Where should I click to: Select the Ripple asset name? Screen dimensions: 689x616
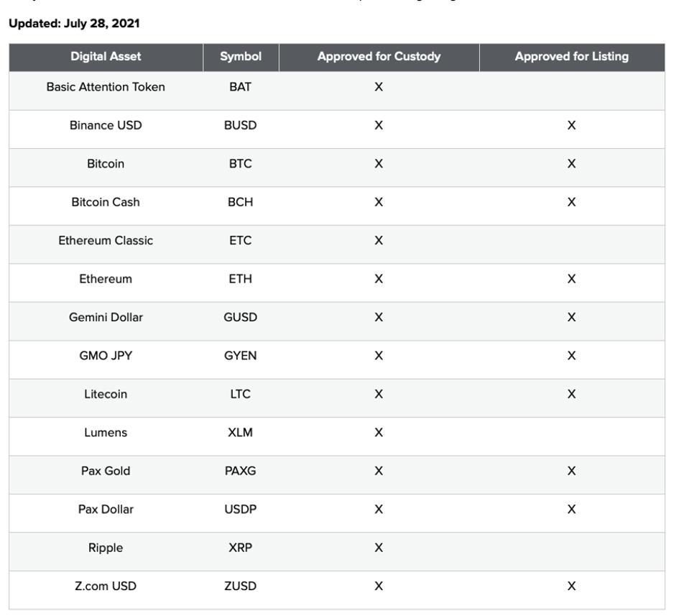click(x=106, y=548)
